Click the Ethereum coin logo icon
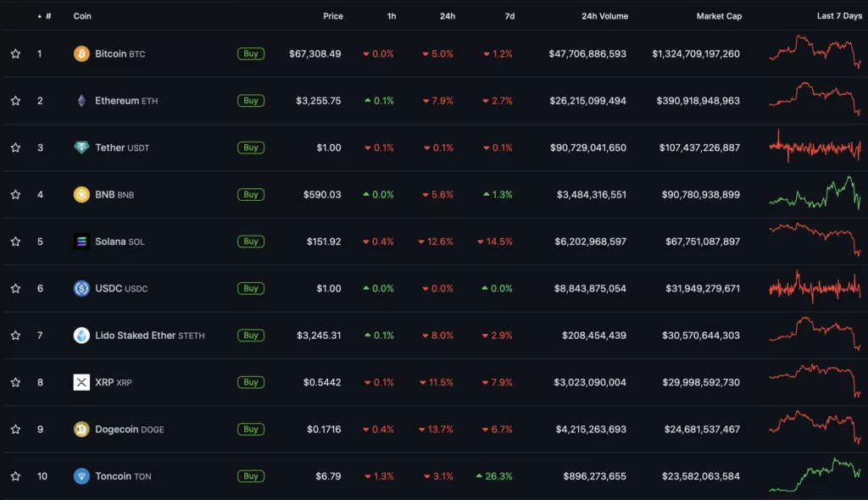 click(x=81, y=101)
